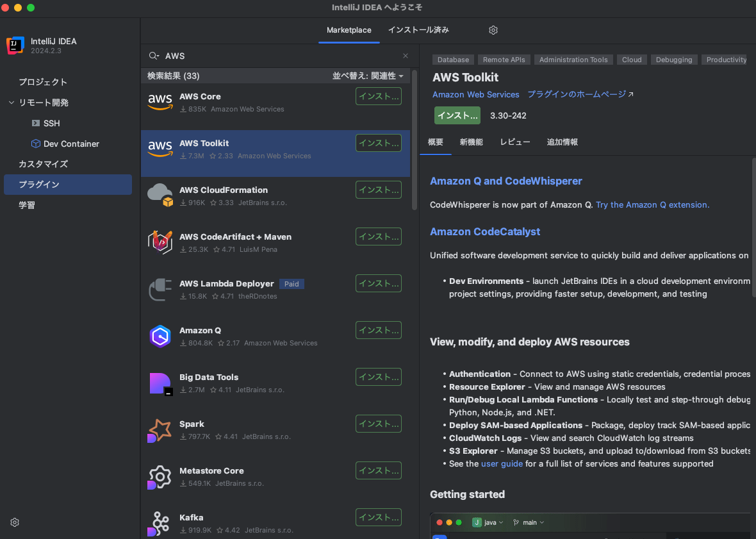756x539 pixels.
Task: Click the AWS CodeArtifact + Maven icon
Action: pos(160,242)
